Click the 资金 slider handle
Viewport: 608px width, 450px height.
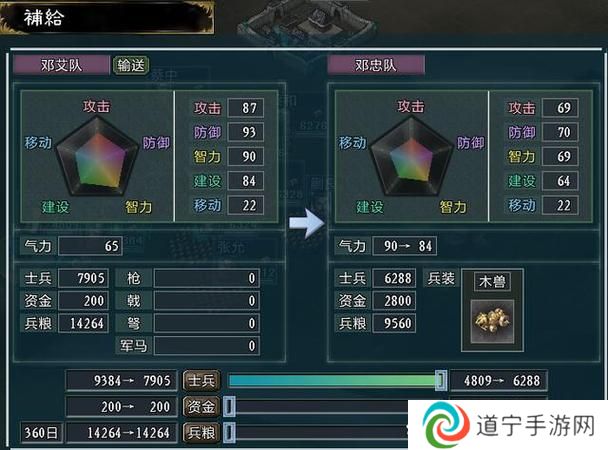pyautogui.click(x=230, y=407)
